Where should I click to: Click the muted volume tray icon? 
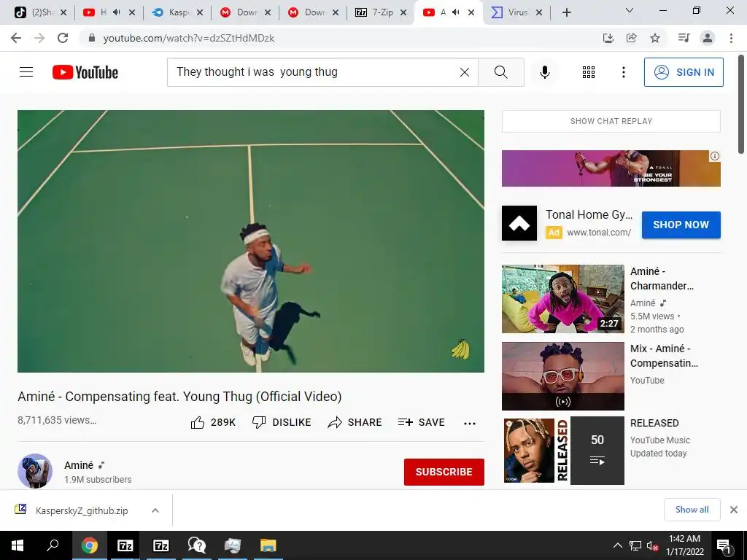(652, 545)
